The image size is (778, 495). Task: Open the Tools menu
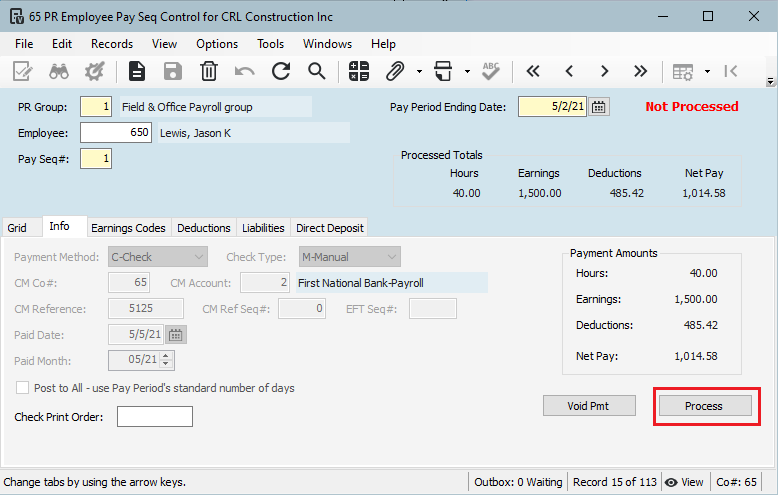(270, 44)
